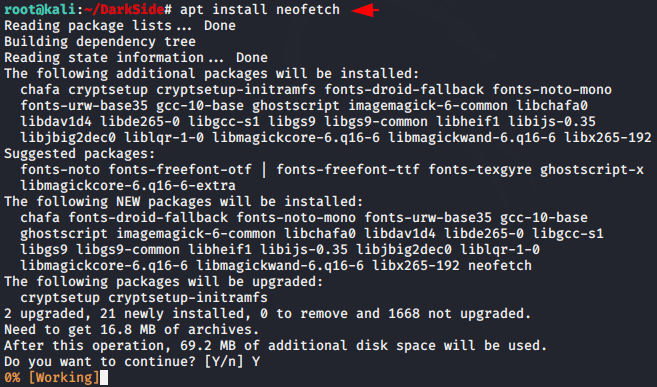Click the terminal cursor block after Working

[104, 378]
